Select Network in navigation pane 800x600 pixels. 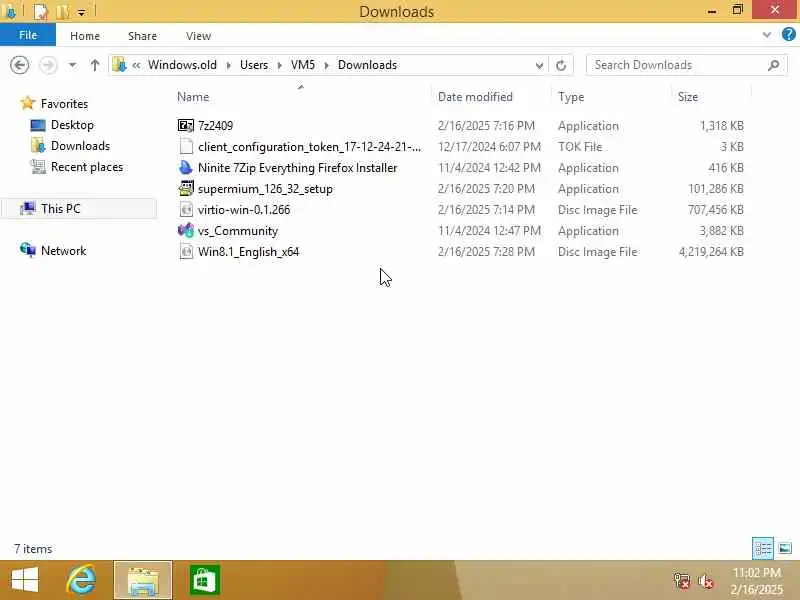(63, 251)
